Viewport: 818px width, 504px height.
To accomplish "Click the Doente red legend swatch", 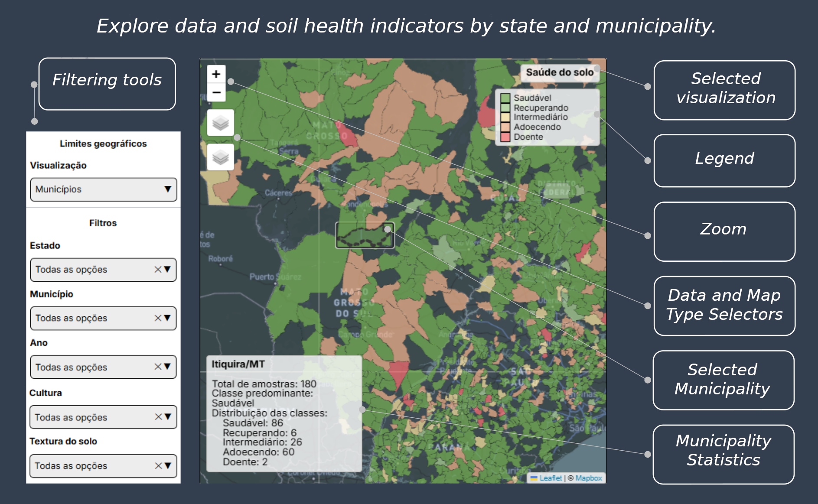I will tap(505, 137).
